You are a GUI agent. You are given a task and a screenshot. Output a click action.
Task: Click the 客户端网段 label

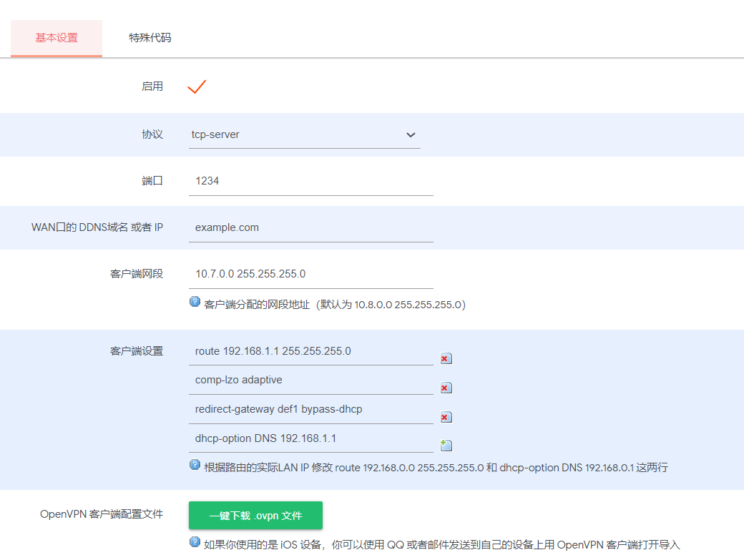click(137, 274)
